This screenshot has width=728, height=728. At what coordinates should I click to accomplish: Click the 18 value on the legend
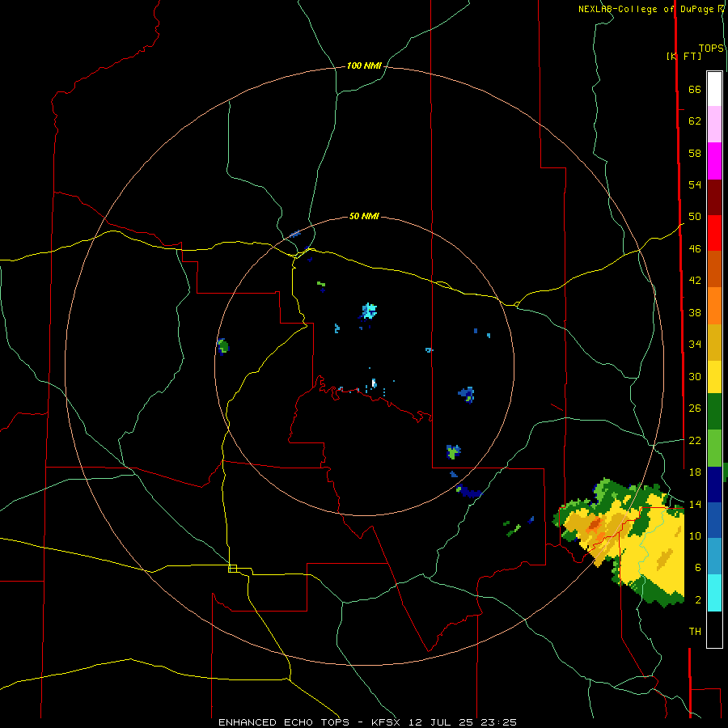click(x=695, y=472)
